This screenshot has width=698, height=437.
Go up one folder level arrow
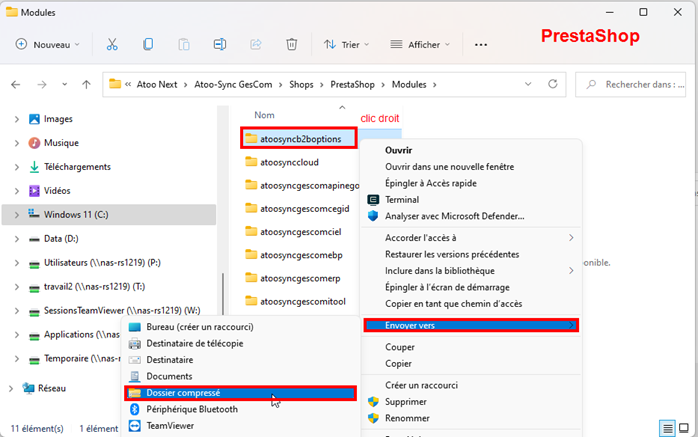[86, 85]
